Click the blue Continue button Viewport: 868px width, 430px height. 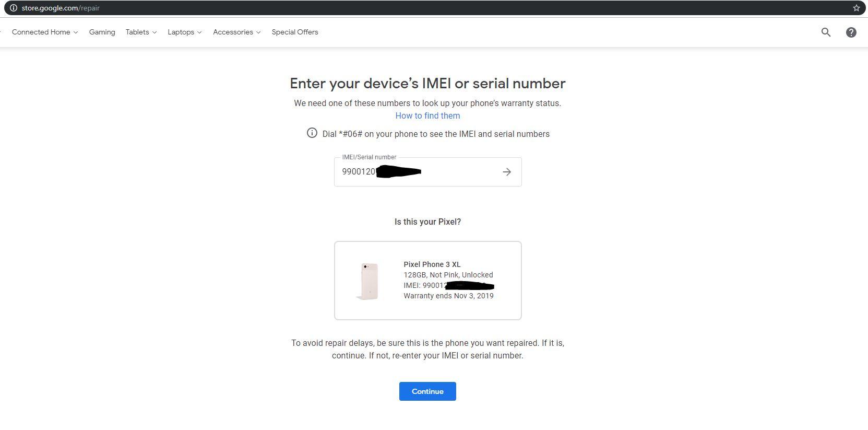click(x=427, y=391)
